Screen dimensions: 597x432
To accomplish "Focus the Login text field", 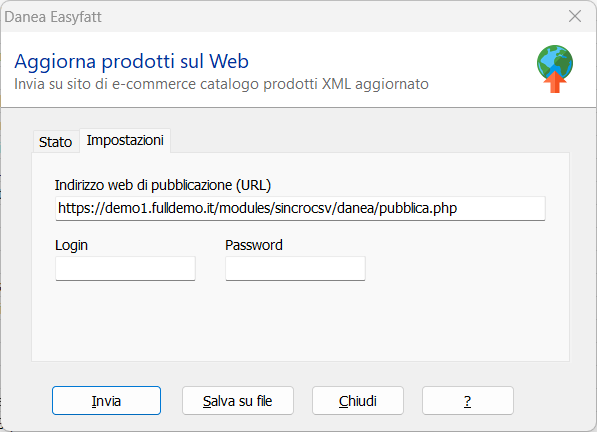I will [x=125, y=268].
